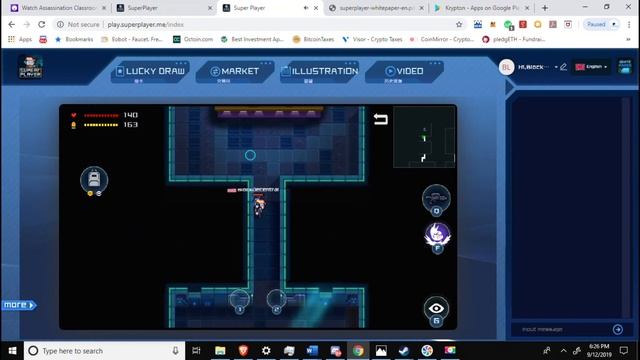Click the red S extension icon
The width and height of the screenshot is (640, 360).
[x=523, y=24]
